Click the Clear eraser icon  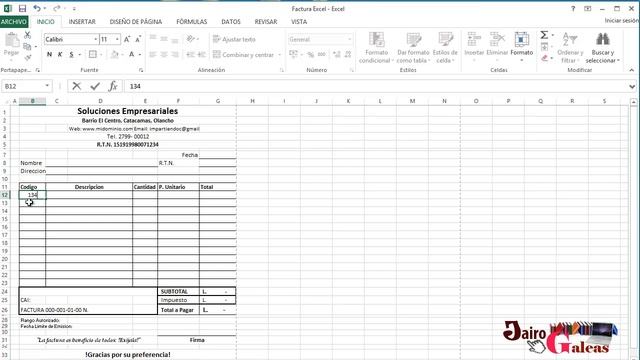click(544, 58)
